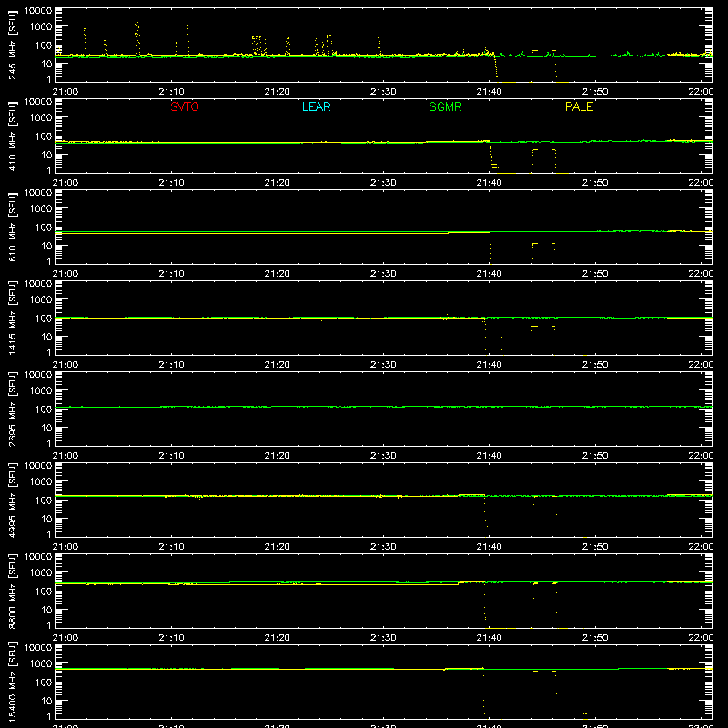This screenshot has height=728, width=728.
Task: Select the 4995 MHz [SFU] axis label
Action: (x=13, y=500)
